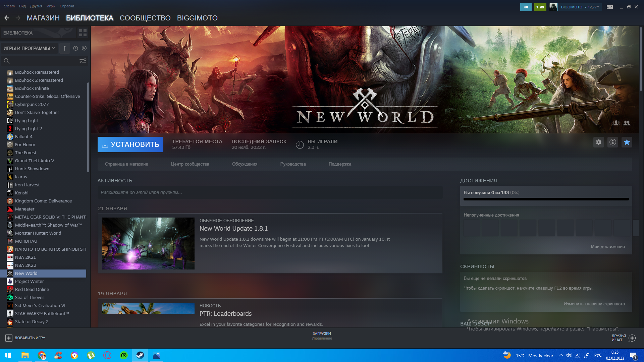644x362 pixels.
Task: Open the Steam menu
Action: (x=9, y=6)
